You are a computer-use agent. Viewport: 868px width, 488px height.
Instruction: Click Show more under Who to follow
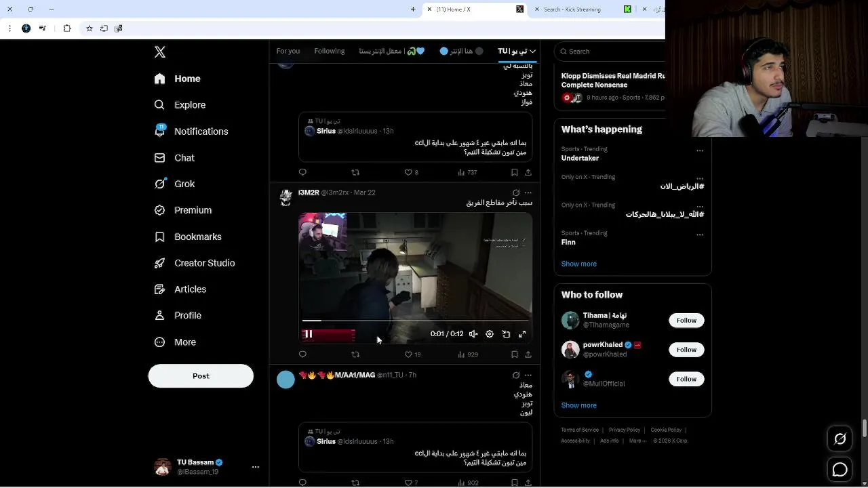[x=579, y=405]
